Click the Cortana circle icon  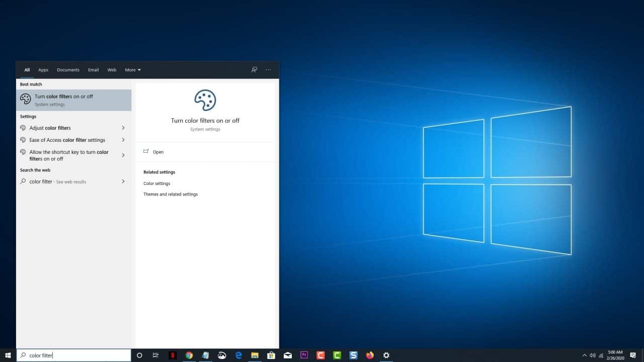(139, 355)
